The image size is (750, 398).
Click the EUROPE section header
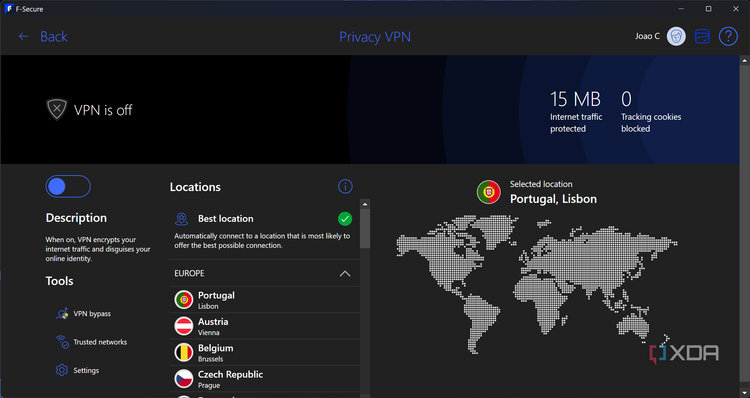[265, 274]
